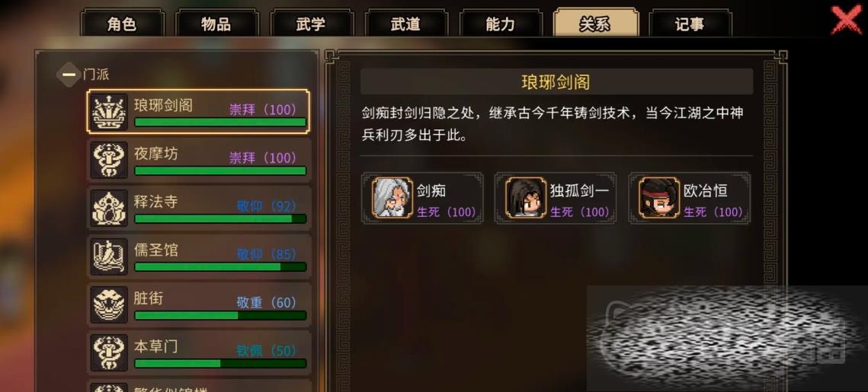Viewport: 868px width, 392px height.
Task: Go to the 能力 tab
Action: [501, 24]
